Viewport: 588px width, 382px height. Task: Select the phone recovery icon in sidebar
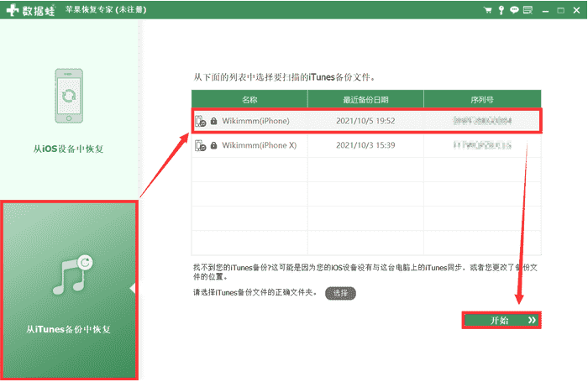[69, 96]
